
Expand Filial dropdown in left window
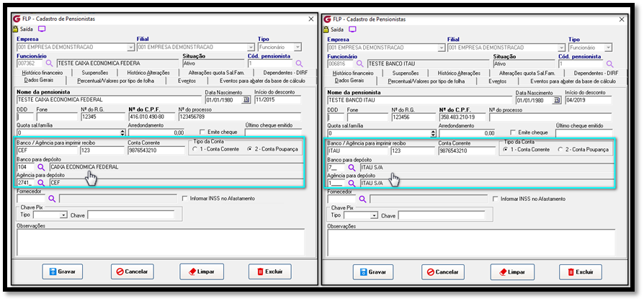(251, 48)
